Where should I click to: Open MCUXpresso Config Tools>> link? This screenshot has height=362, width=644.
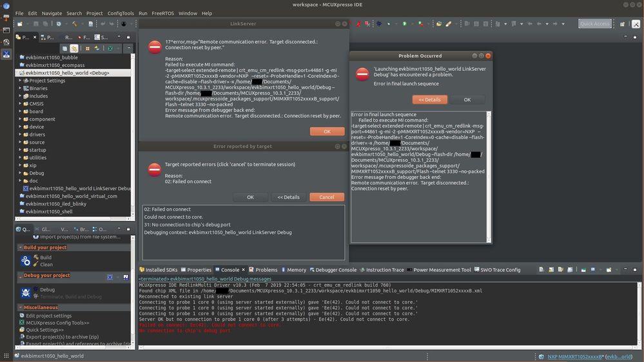coord(57,323)
